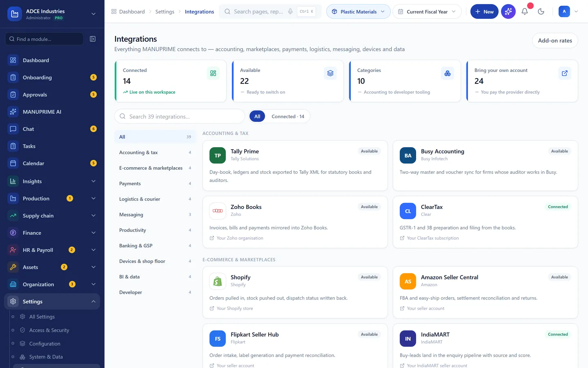Click the microphone voice search icon

(x=290, y=11)
